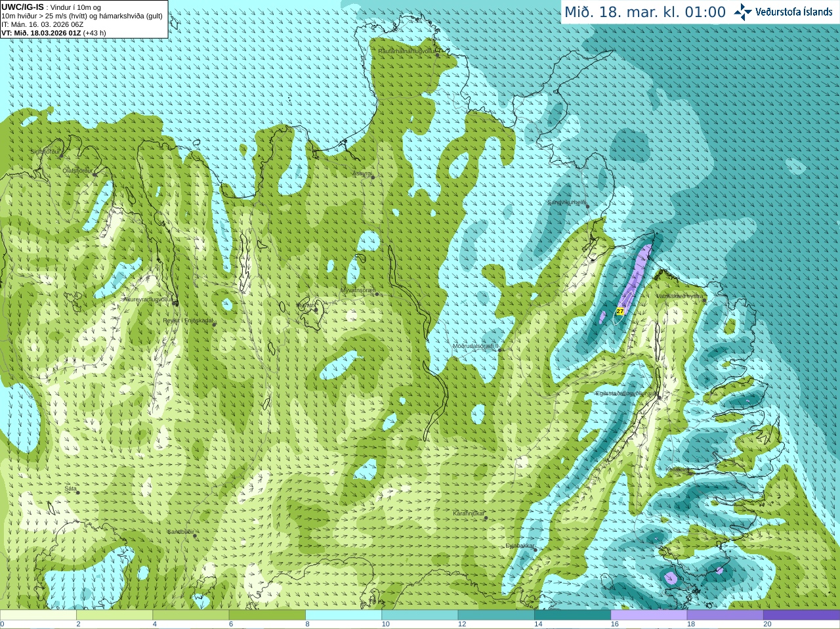Screen dimensions: 840x629
Task: Click the Ásbyrgi station label
Action: point(362,173)
